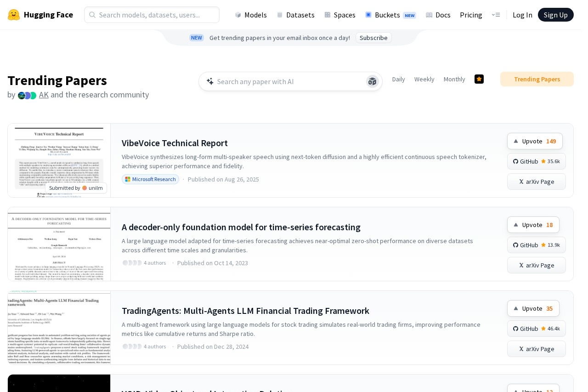Click the upvote triangle on the time-series forecasting paper
The height and width of the screenshot is (392, 588).
click(x=516, y=225)
